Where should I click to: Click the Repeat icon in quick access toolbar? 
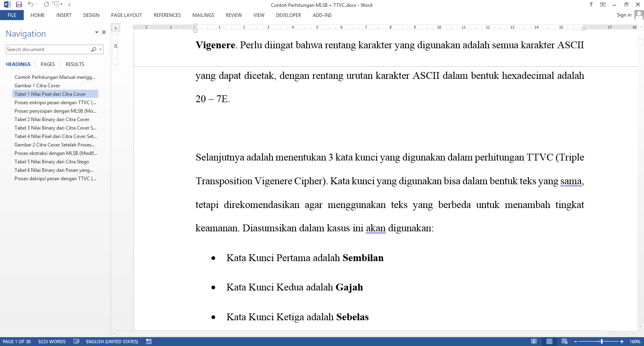46,4
